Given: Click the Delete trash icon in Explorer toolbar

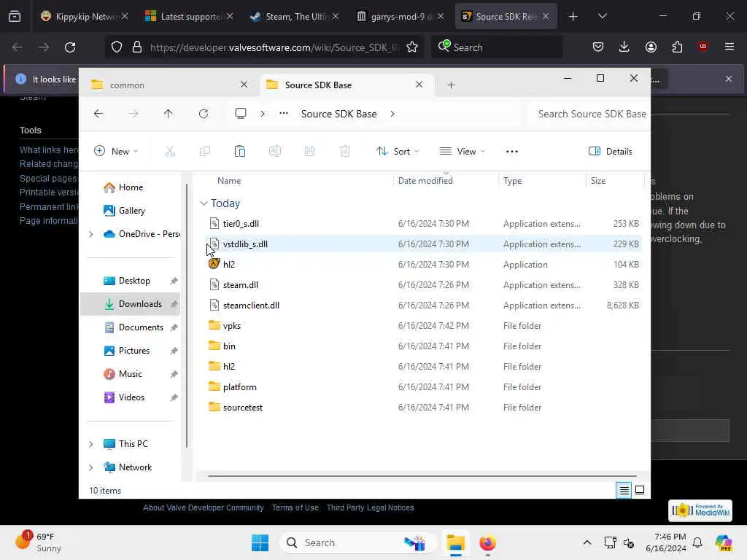Looking at the screenshot, I should [x=345, y=152].
